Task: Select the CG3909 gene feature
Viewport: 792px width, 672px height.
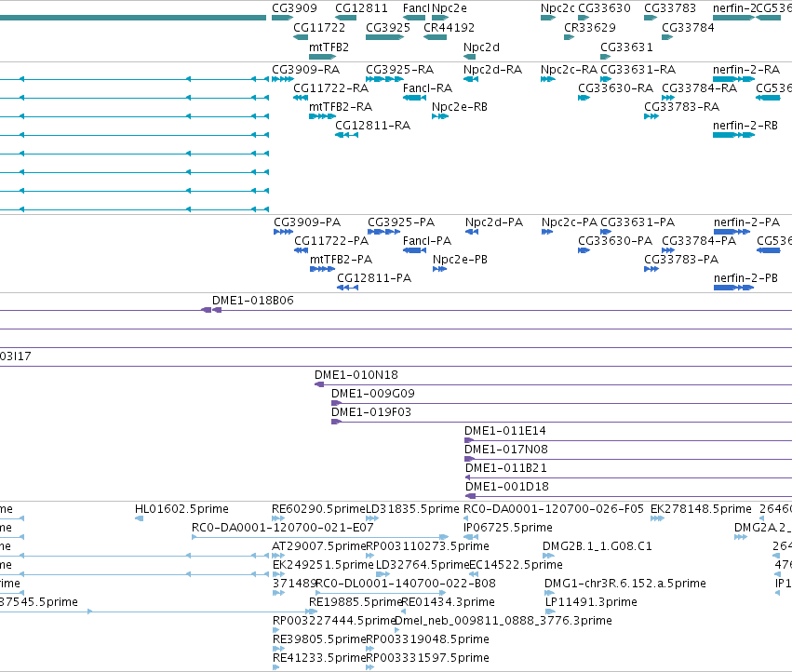Action: click(282, 18)
